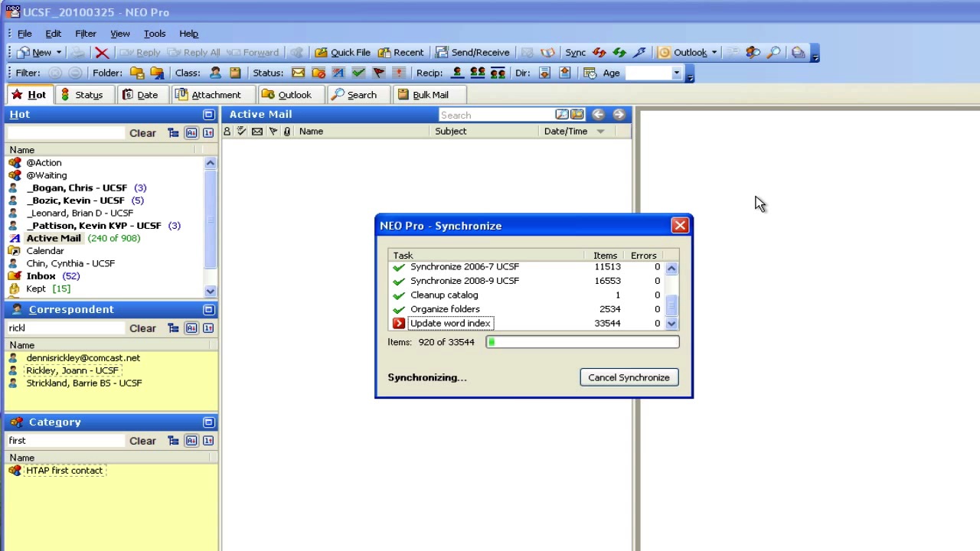The height and width of the screenshot is (551, 980).
Task: Click the stacked windows icon in toolbar
Action: 798,53
